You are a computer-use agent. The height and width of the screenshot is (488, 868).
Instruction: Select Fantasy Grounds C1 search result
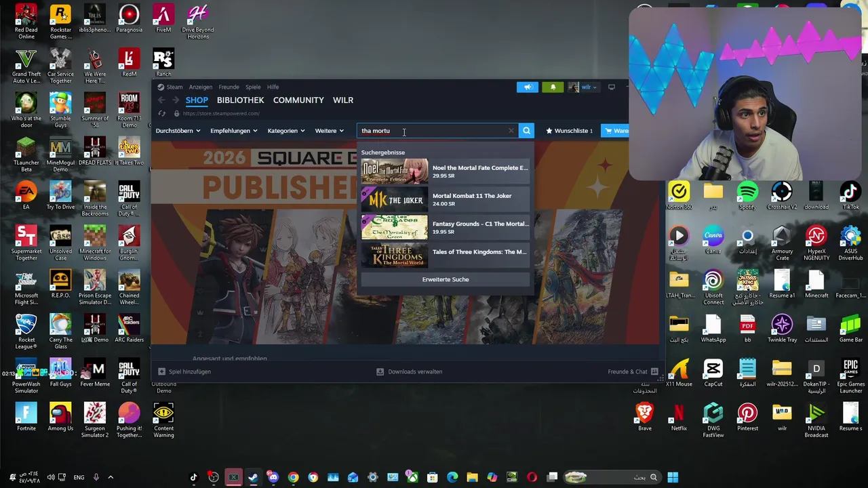click(446, 227)
